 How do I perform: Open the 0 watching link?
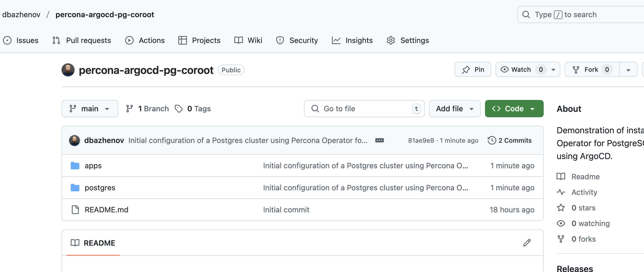(591, 223)
